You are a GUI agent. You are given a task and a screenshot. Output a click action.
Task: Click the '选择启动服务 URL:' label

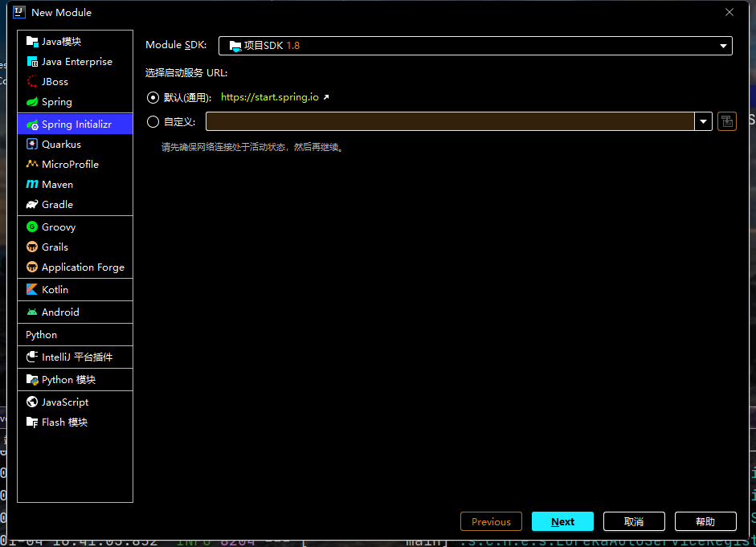pyautogui.click(x=186, y=73)
